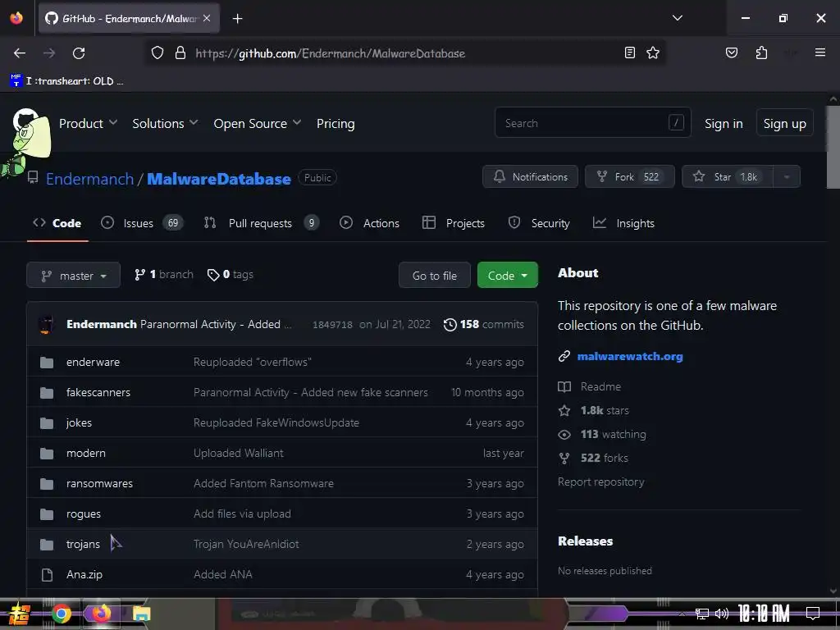Switch to the Pull requests tab
Screen dimensions: 840x630
[x=262, y=223]
